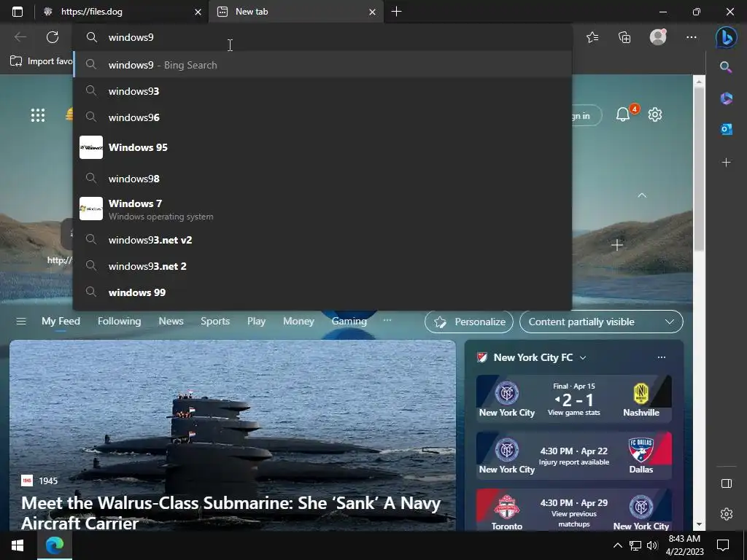The image size is (747, 560).
Task: Open the app launcher grid icon
Action: pyautogui.click(x=38, y=114)
